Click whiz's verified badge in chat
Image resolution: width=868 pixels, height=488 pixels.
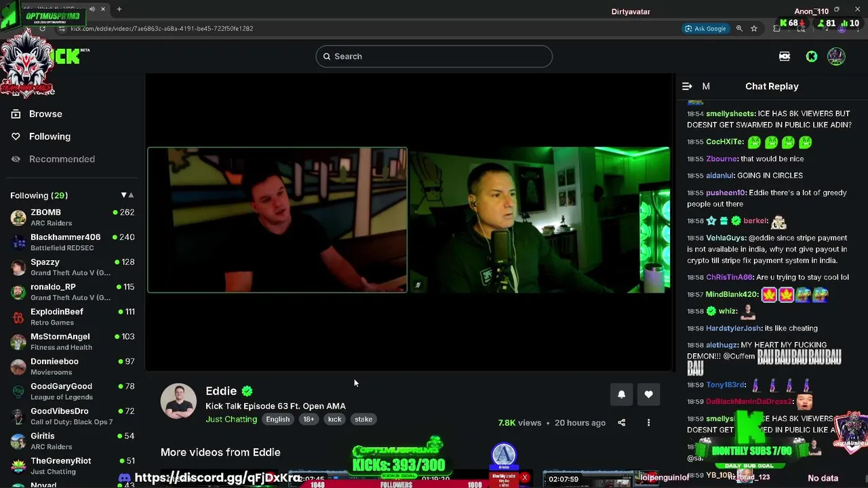point(711,311)
